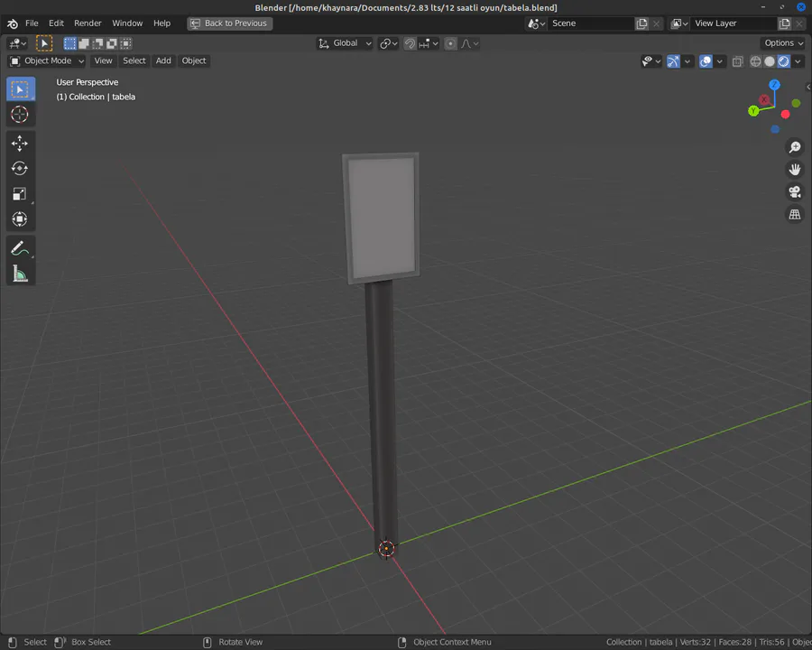Open the Render menu
This screenshot has height=650, width=812.
(88, 23)
